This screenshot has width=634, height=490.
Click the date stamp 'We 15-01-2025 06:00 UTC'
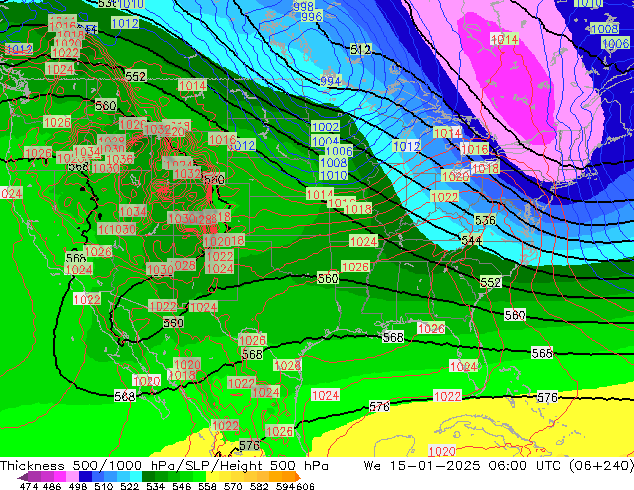pos(462,465)
